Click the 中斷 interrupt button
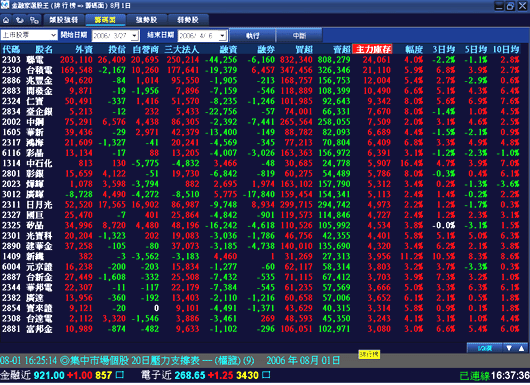This screenshot has height=385, width=530. (299, 35)
